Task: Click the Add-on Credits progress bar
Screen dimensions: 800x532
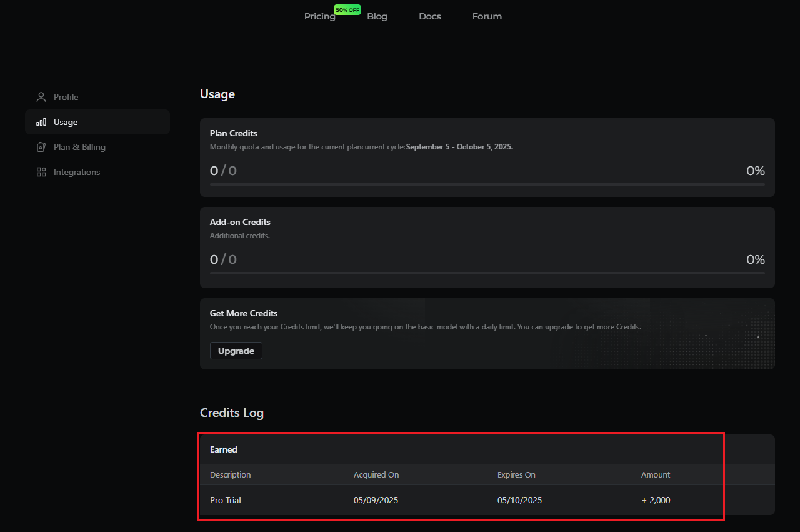Action: [x=487, y=273]
